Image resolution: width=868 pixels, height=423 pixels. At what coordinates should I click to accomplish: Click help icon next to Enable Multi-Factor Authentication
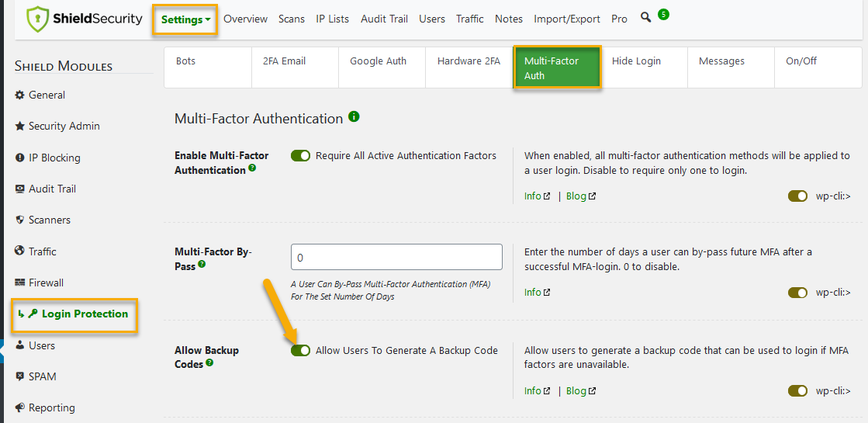[252, 168]
